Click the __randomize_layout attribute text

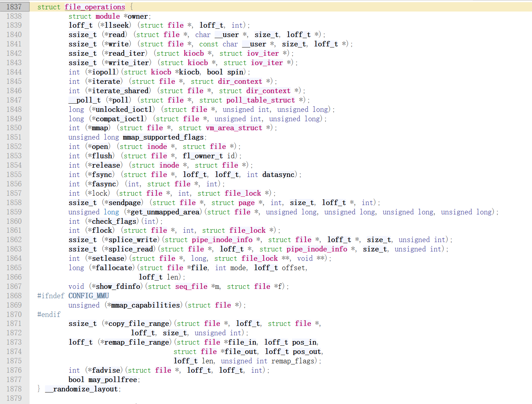pos(81,389)
